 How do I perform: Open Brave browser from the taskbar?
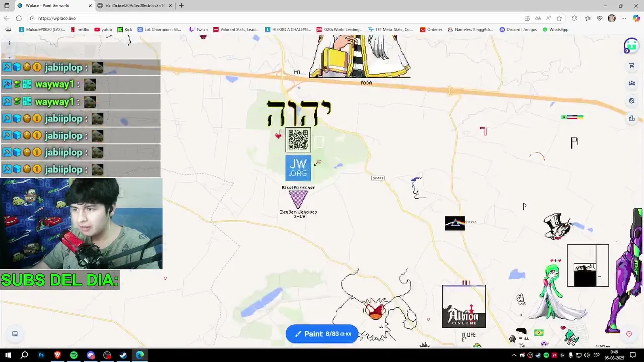click(x=57, y=355)
